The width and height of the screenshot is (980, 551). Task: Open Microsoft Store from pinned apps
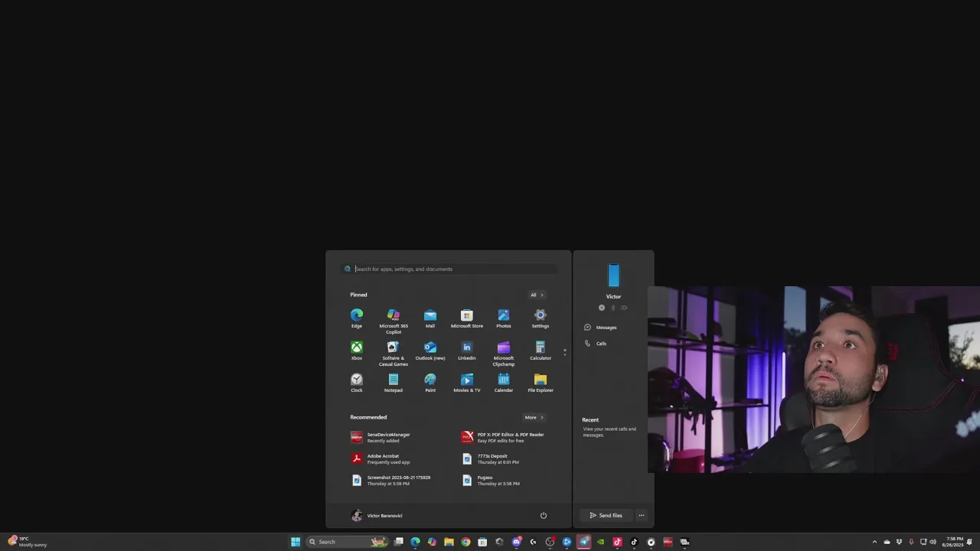[x=467, y=318]
